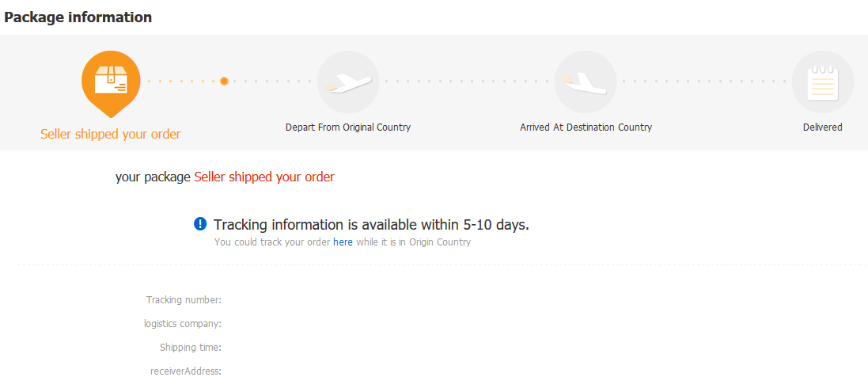Click the orange progress dot marker
The image size is (868, 392).
(x=224, y=82)
